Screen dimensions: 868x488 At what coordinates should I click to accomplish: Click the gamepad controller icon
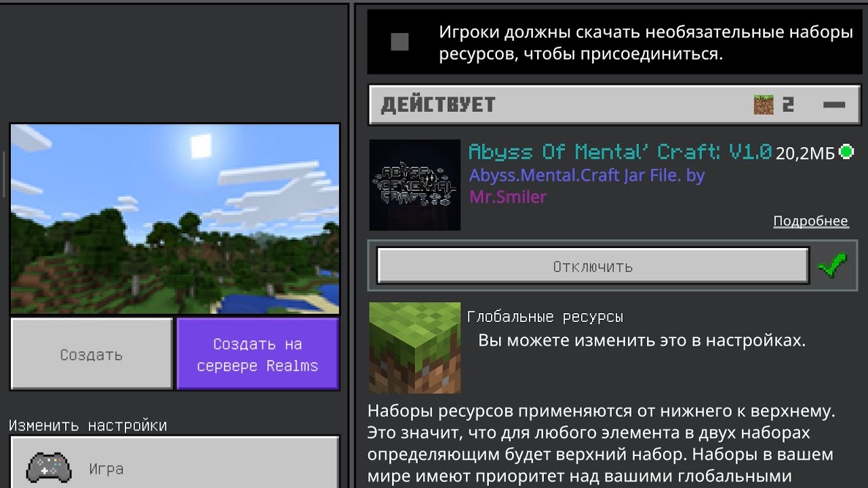click(x=49, y=467)
